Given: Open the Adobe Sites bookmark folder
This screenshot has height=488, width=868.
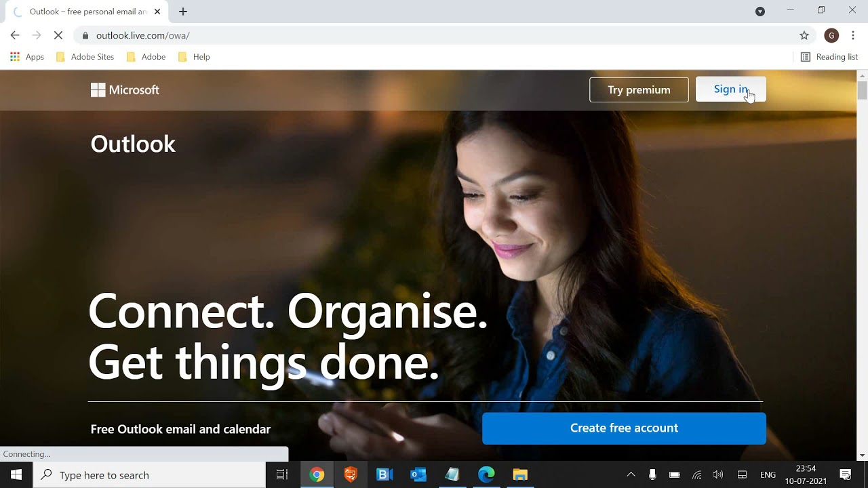Looking at the screenshot, I should click(x=85, y=57).
